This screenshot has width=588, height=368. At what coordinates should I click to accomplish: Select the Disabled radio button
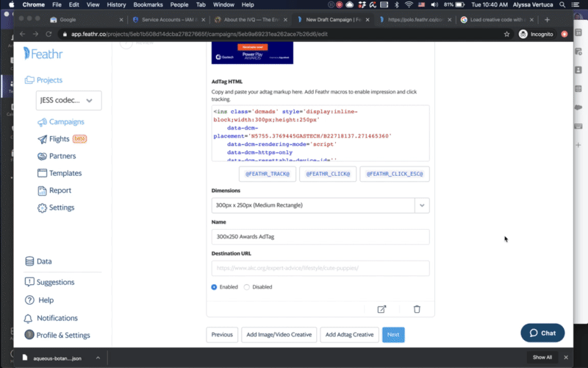(246, 287)
